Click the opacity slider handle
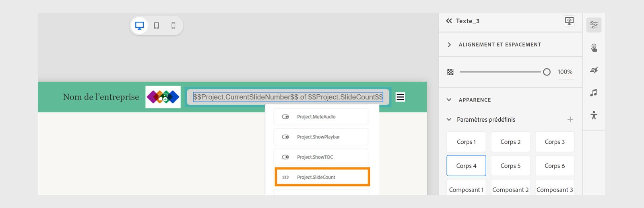This screenshot has width=644, height=208. [547, 72]
